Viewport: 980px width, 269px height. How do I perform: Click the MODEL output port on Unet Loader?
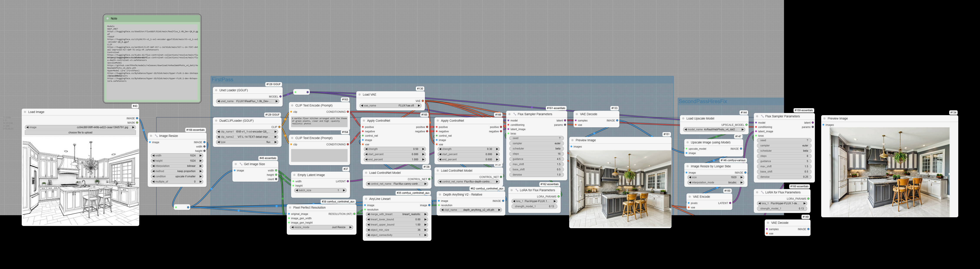tap(280, 97)
